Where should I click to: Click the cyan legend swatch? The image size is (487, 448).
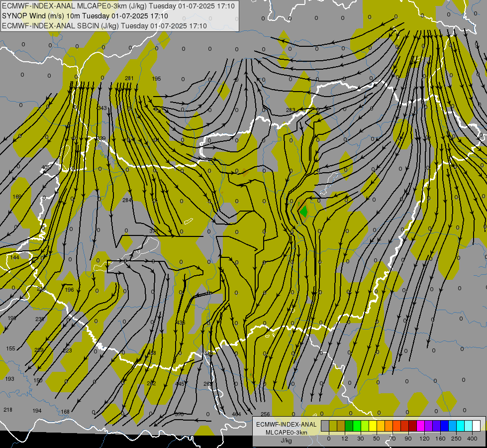click(x=461, y=426)
